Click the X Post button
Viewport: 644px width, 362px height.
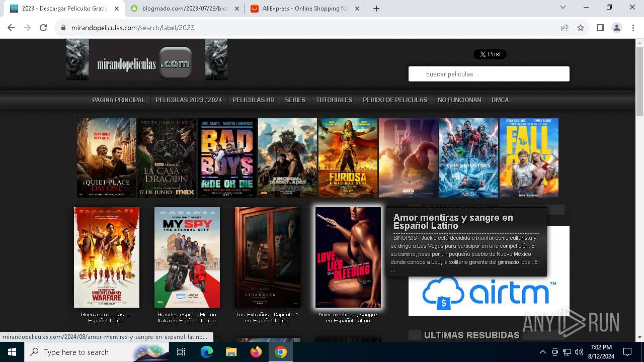click(490, 54)
